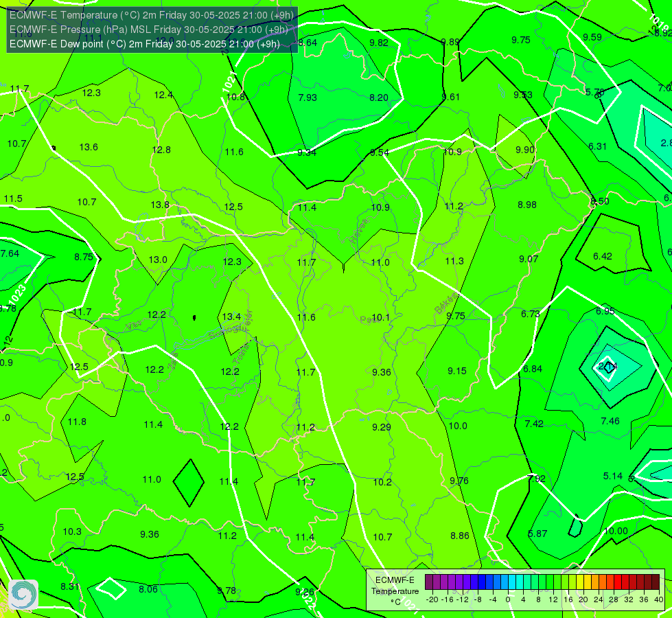Click the 10.3 temperature value
672x618 pixels.
coord(72,531)
